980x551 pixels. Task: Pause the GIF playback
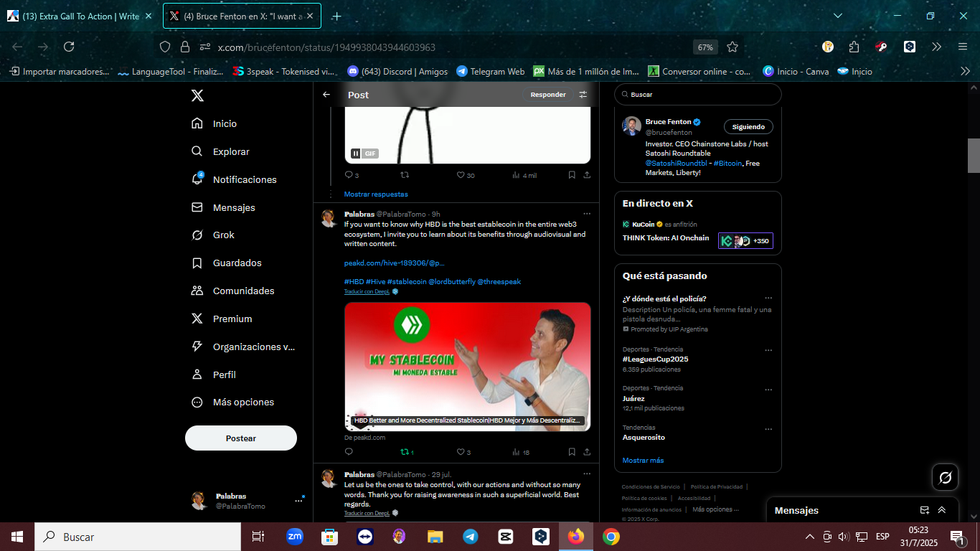356,153
